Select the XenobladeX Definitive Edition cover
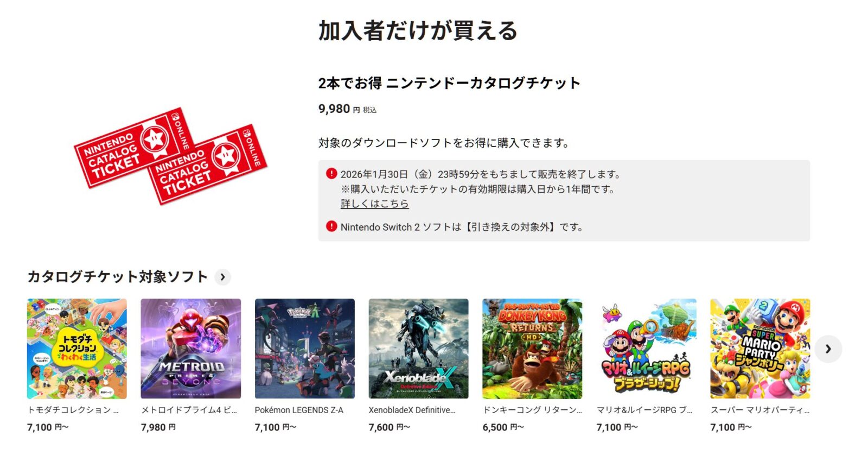The image size is (868, 462). point(419,349)
